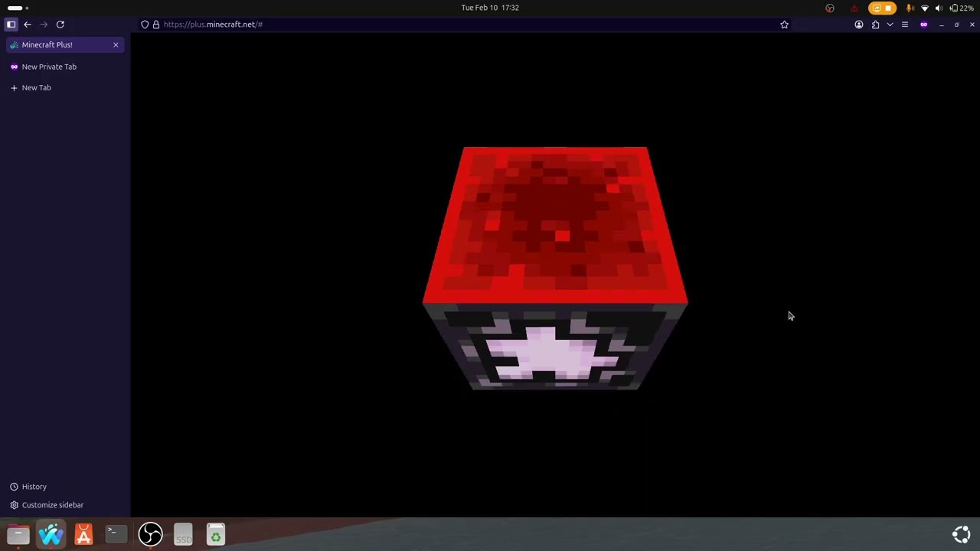Image resolution: width=980 pixels, height=551 pixels.
Task: Open the Wi-Fi network indicator
Action: tap(925, 8)
